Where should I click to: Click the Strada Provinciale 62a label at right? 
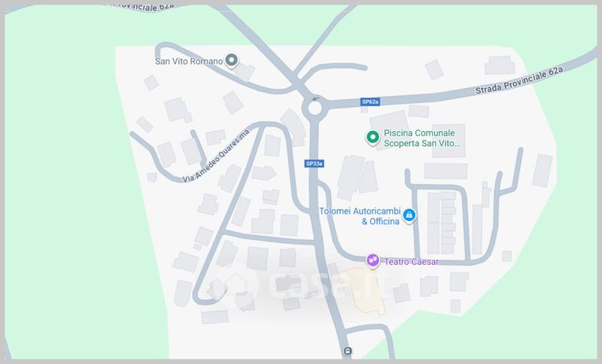519,80
